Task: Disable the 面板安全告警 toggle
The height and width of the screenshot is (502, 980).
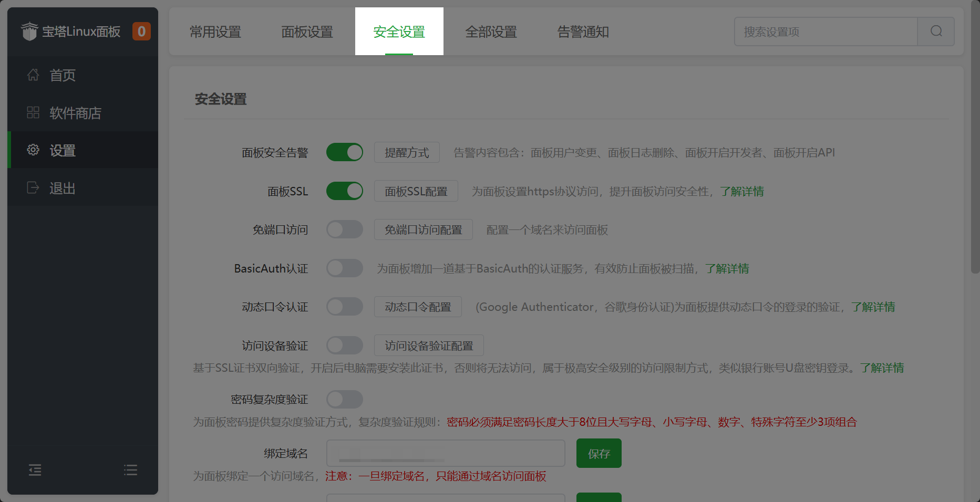Action: pyautogui.click(x=345, y=152)
